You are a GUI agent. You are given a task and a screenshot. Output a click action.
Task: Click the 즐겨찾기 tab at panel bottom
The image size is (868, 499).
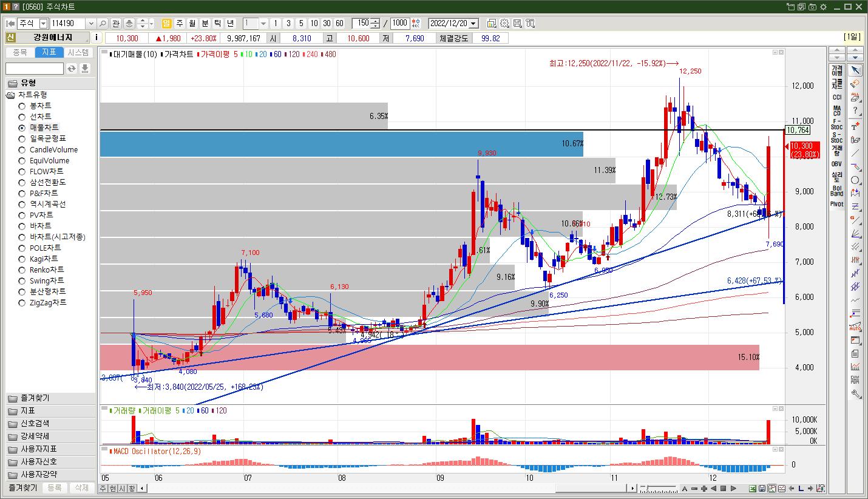[x=22, y=487]
